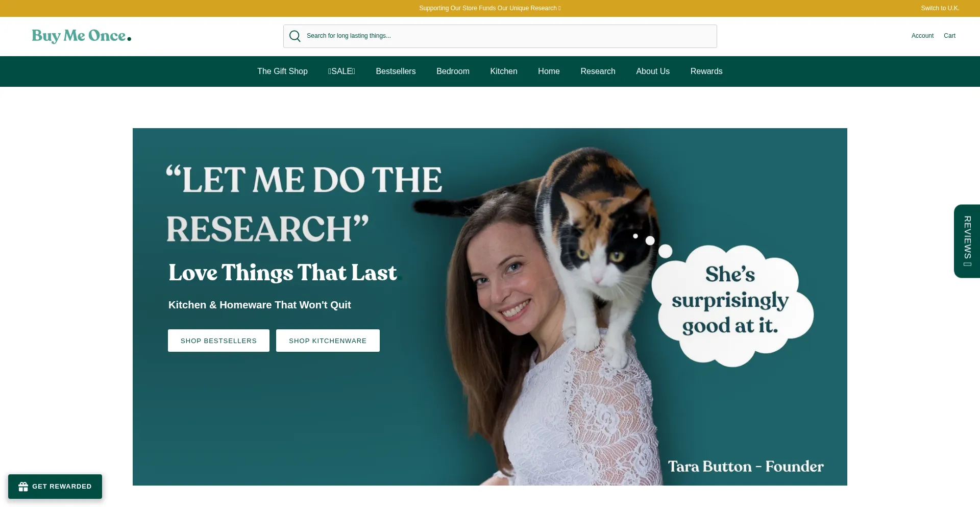Open the Cart link
This screenshot has height=507, width=980.
pos(949,36)
